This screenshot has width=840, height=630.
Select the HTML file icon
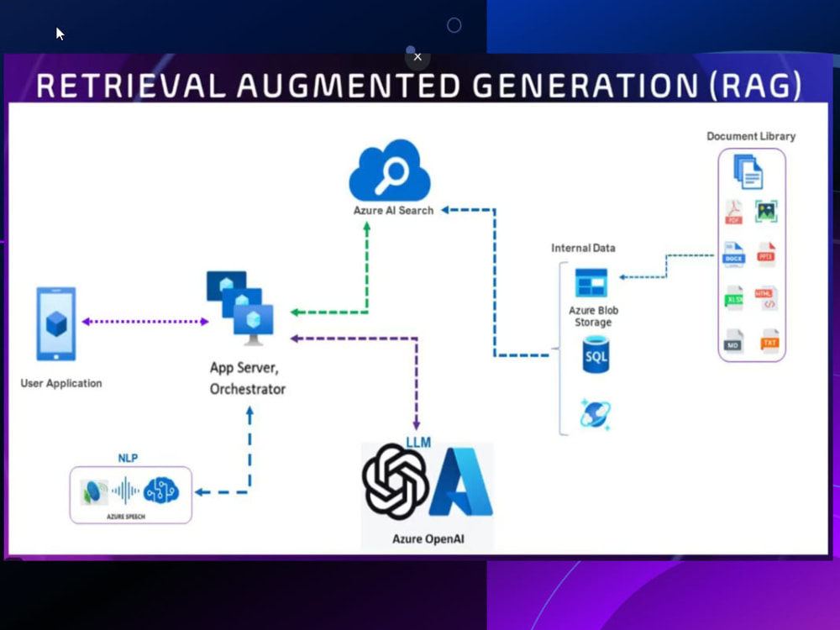767,298
